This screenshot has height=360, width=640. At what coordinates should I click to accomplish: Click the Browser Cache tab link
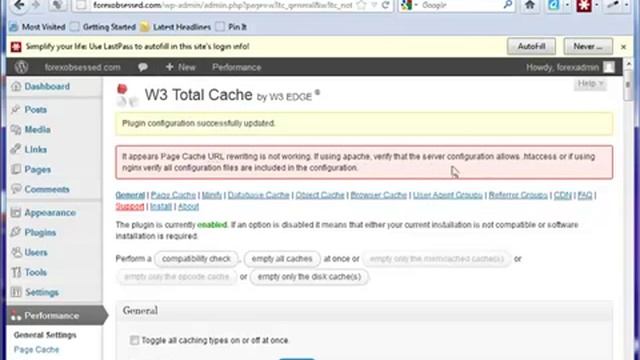tap(378, 195)
